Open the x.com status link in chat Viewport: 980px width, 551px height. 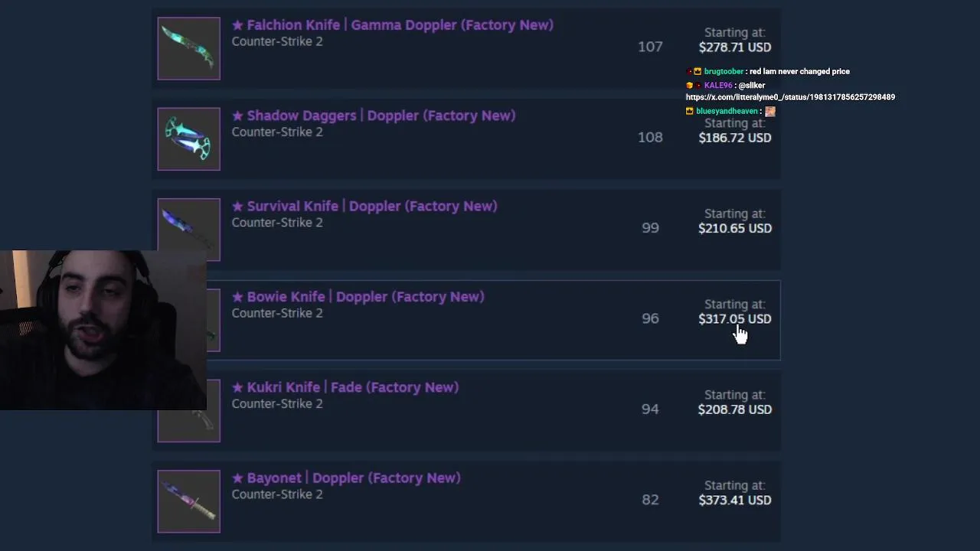point(790,97)
